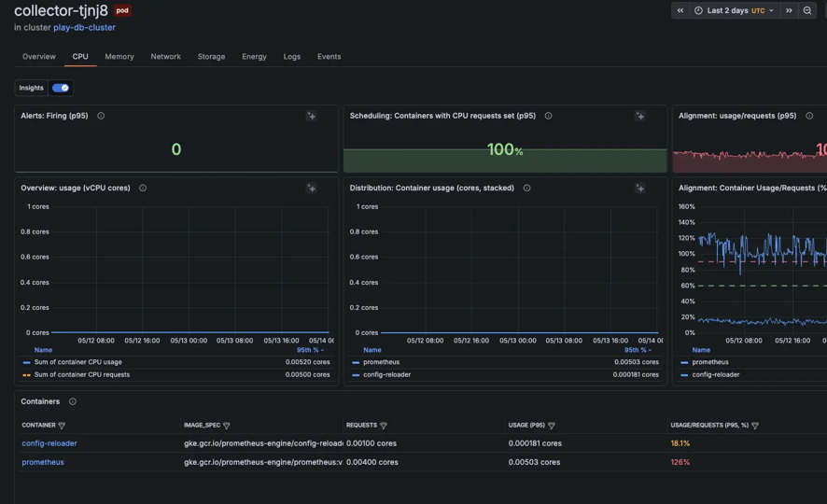Filter the USAGE/REQUESTS (P95, %) column
827x504 pixels.
click(x=755, y=426)
